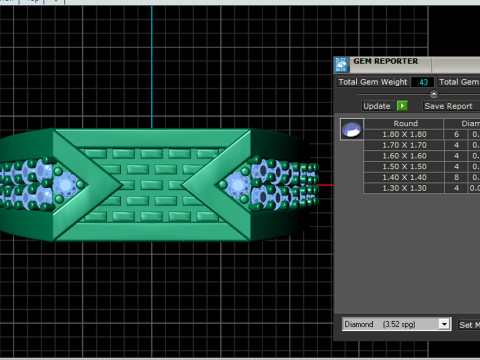Select the 1.60 X 1.60 row

(422, 156)
